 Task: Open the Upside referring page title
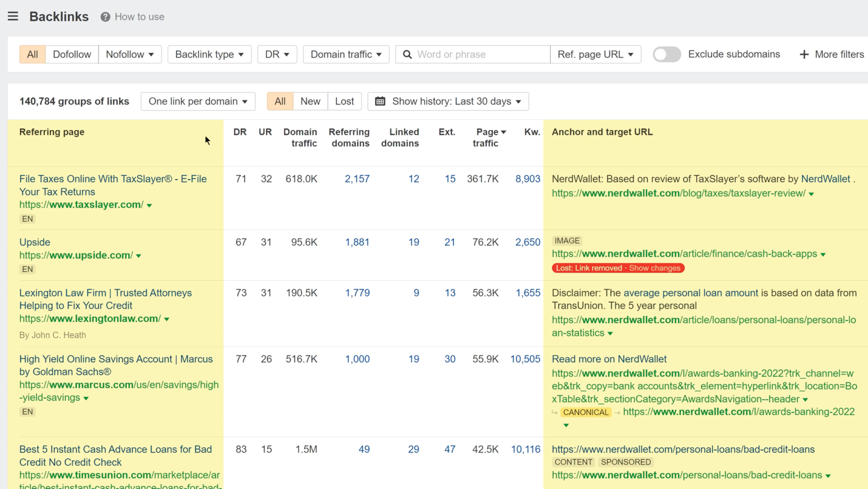(35, 242)
